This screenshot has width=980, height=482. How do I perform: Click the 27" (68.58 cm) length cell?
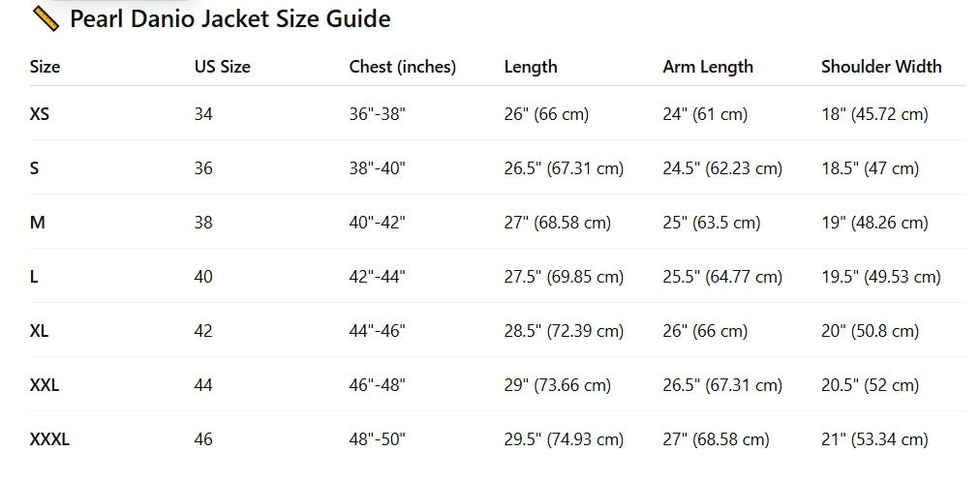point(557,223)
